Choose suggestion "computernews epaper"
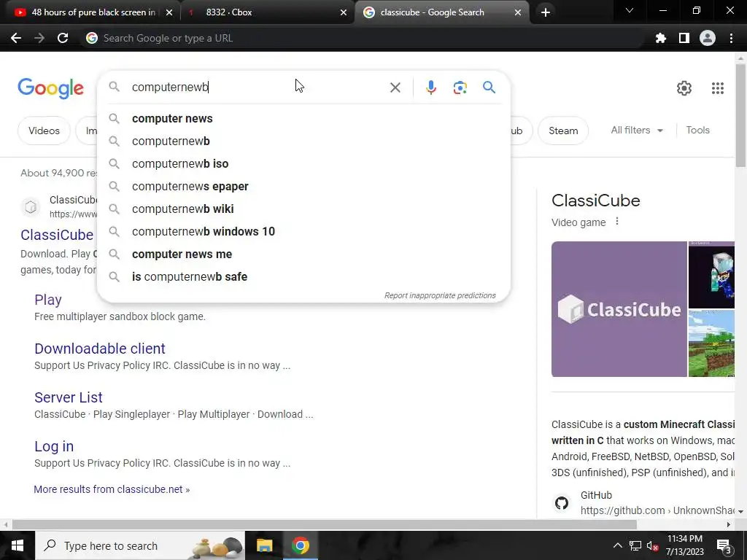This screenshot has height=560, width=747. (x=303, y=186)
